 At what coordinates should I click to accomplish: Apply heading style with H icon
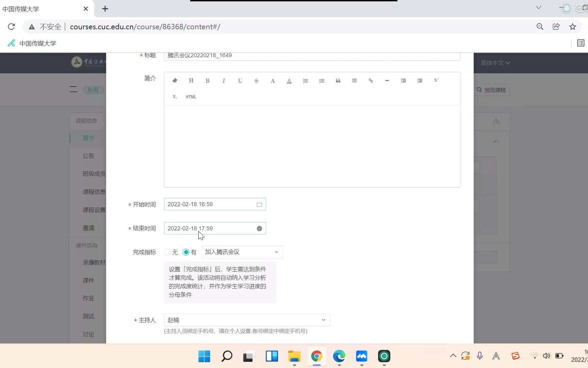click(x=191, y=81)
